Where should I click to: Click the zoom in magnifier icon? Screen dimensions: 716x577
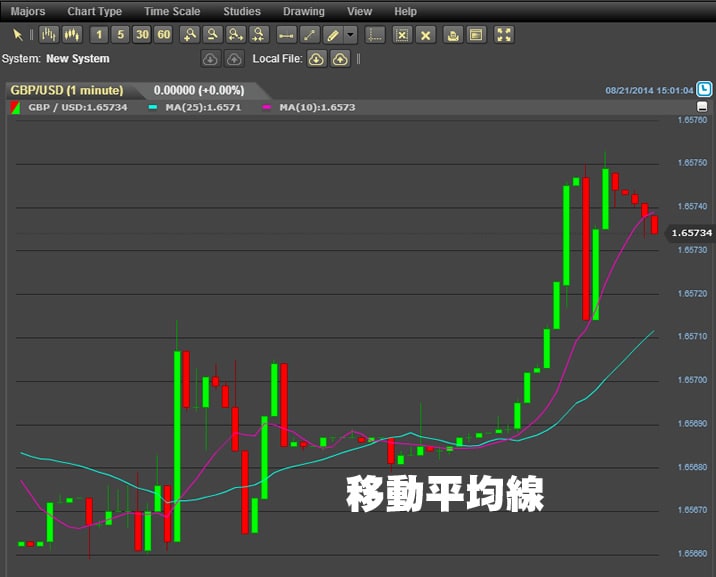tap(190, 35)
